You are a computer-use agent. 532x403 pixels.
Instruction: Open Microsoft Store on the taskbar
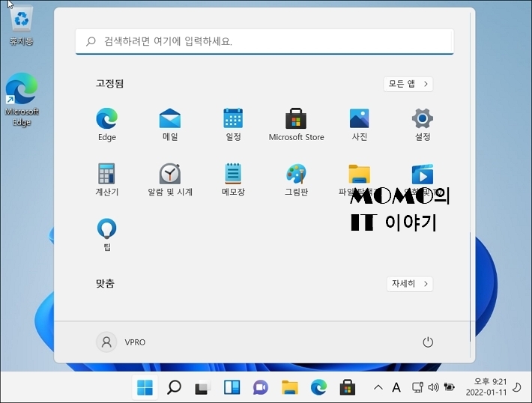tap(348, 387)
